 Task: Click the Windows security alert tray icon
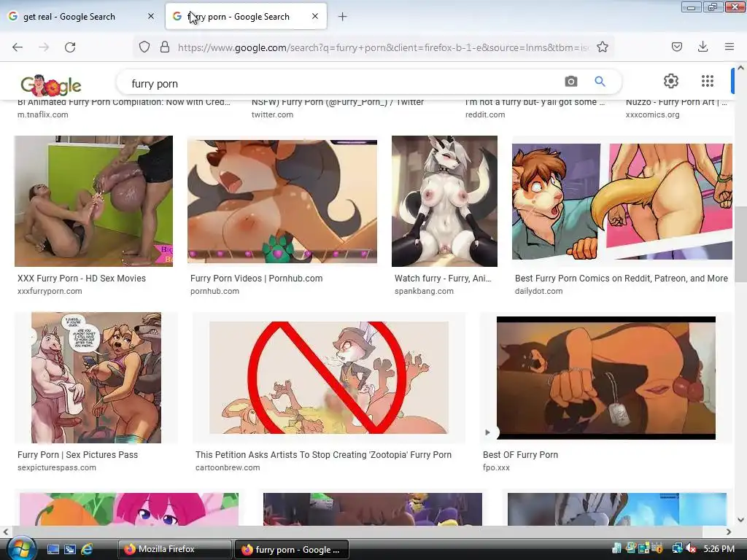(657, 548)
